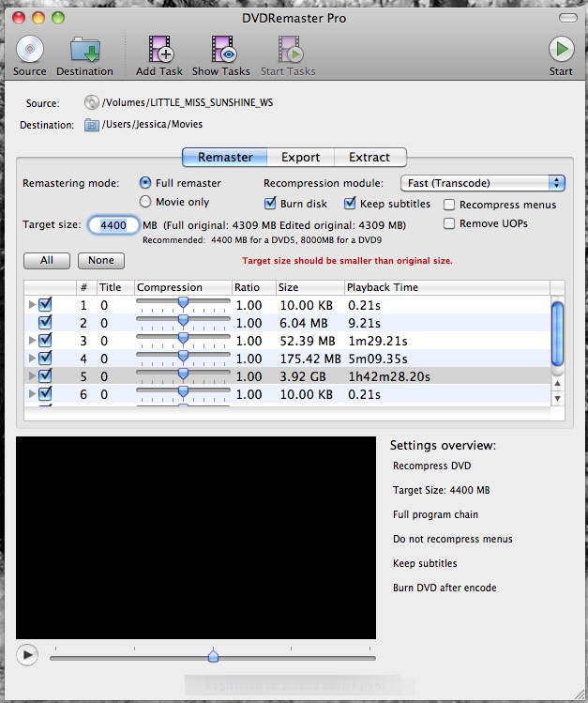Switch to the Extract tab
Screen dimensions: 588x703
click(x=369, y=158)
